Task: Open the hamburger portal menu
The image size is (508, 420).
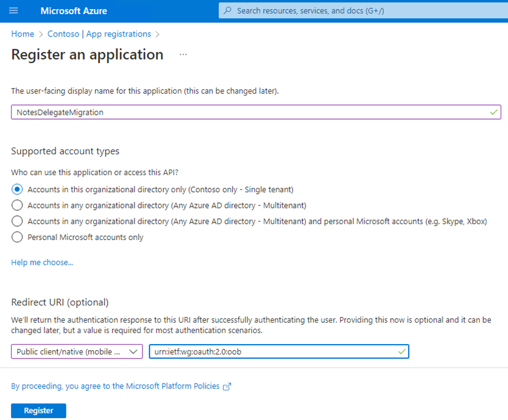Action: 13,11
